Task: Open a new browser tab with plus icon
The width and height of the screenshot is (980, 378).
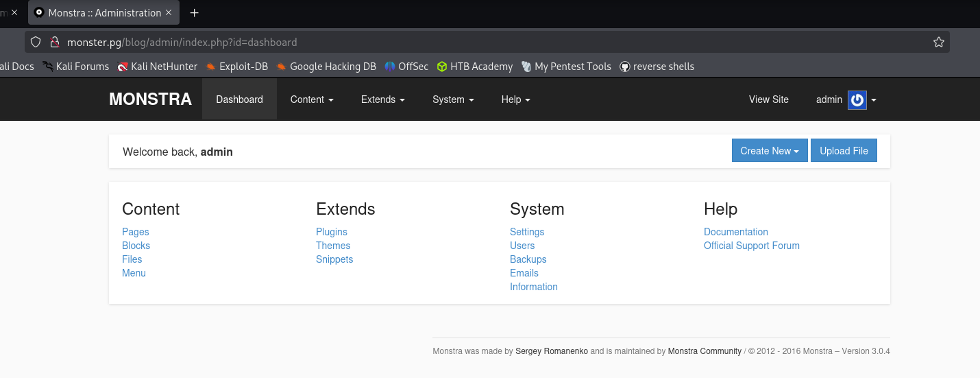Action: (195, 12)
